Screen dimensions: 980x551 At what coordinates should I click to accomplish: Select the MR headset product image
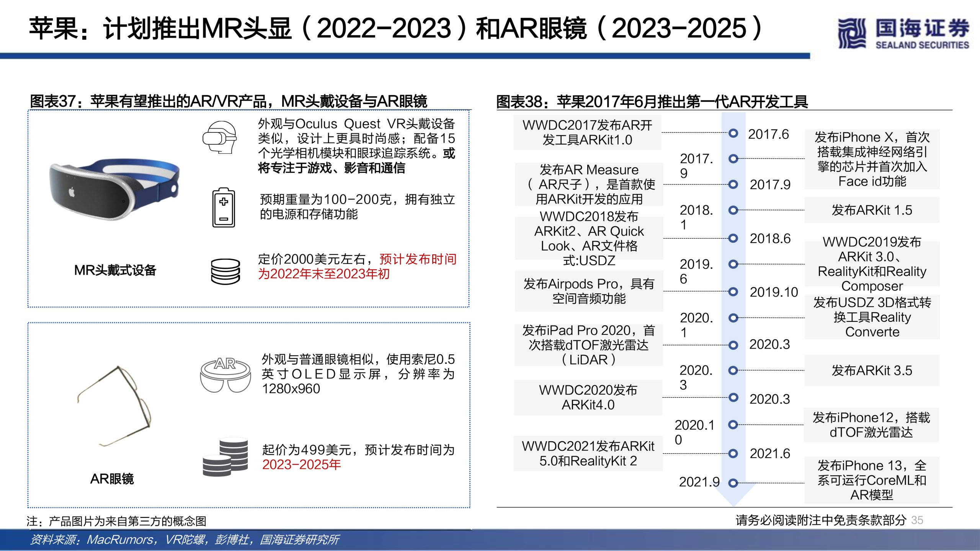(x=114, y=190)
